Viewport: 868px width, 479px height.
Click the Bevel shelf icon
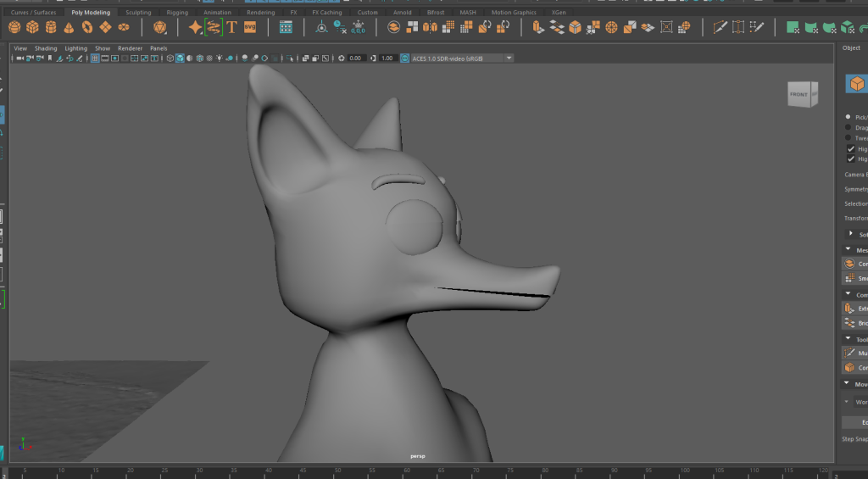click(x=576, y=27)
